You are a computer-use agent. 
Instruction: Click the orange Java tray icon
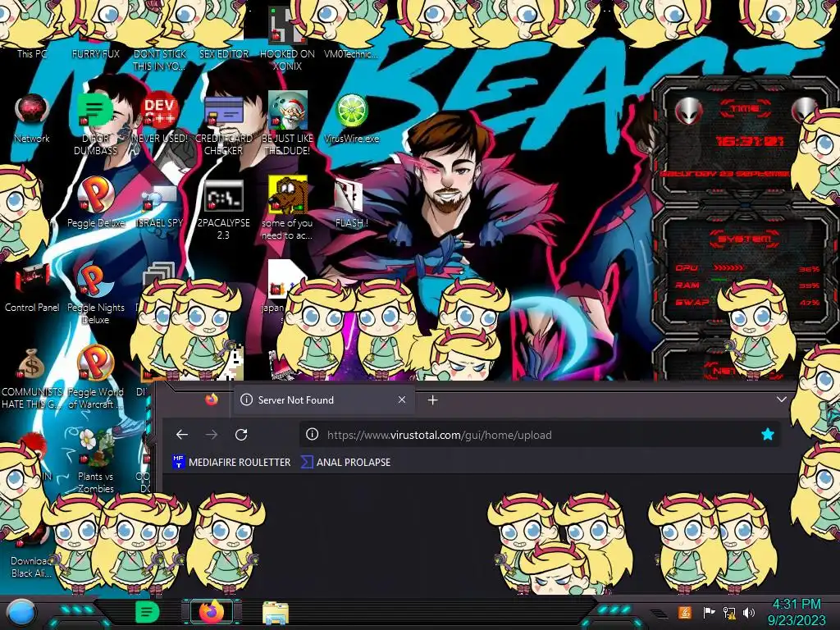click(685, 612)
